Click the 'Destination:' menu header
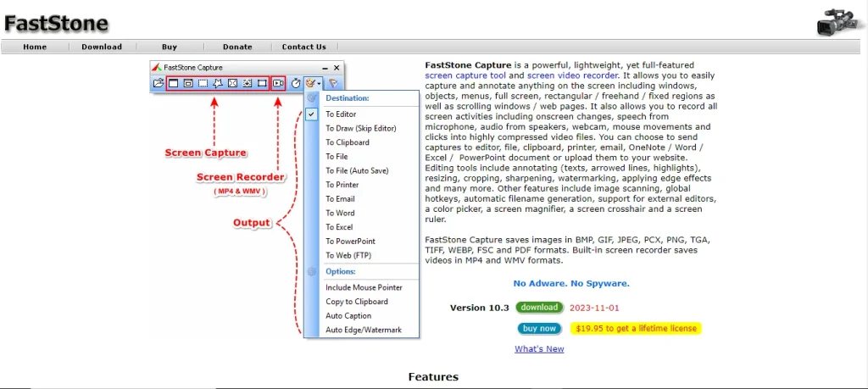 point(347,98)
